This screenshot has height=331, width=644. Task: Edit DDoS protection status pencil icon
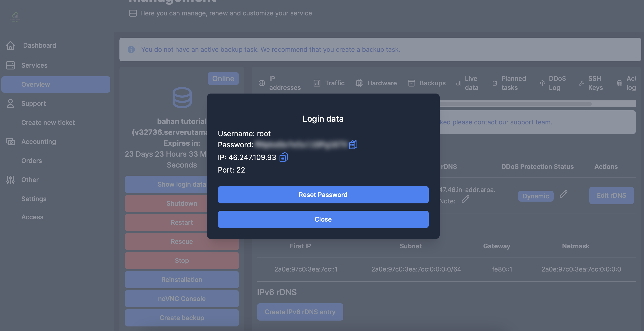click(x=564, y=194)
